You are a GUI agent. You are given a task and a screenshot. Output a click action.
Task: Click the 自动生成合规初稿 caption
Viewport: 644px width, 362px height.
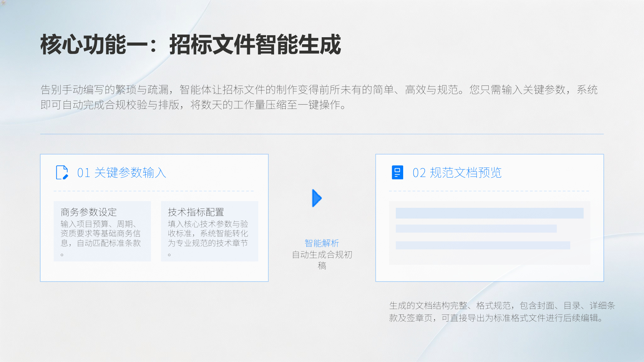click(x=322, y=260)
